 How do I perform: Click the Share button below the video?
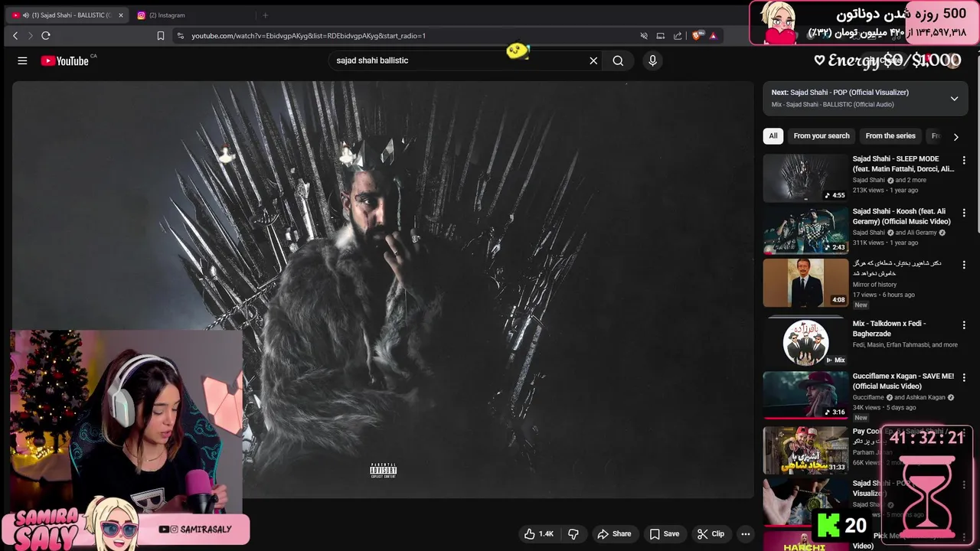tap(614, 534)
